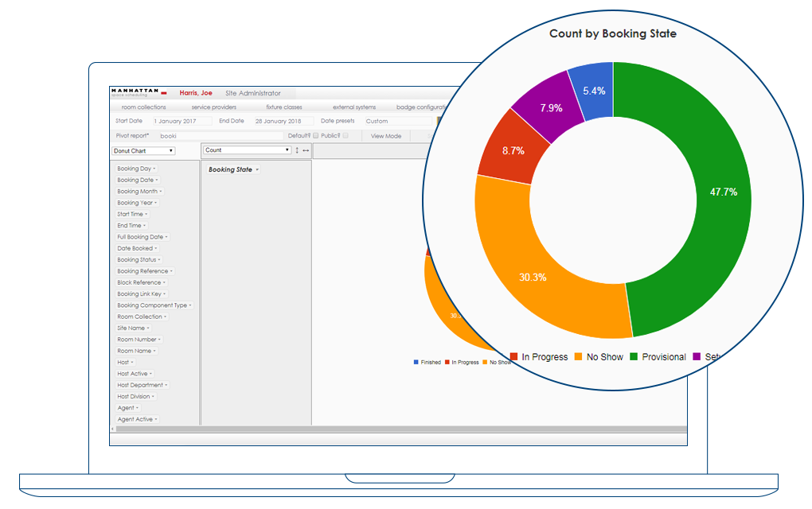Expand the Booking Component Type field dropdown
Image resolution: width=812 pixels, height=509 pixels.
(190, 305)
